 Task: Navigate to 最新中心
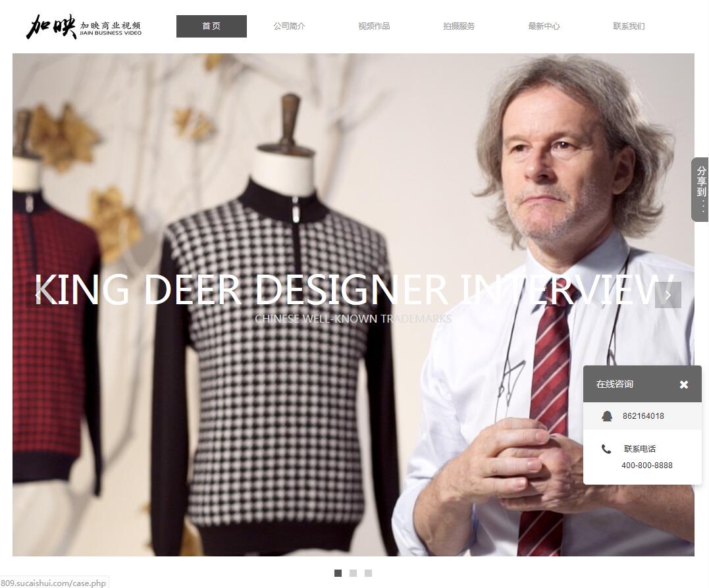coord(544,26)
